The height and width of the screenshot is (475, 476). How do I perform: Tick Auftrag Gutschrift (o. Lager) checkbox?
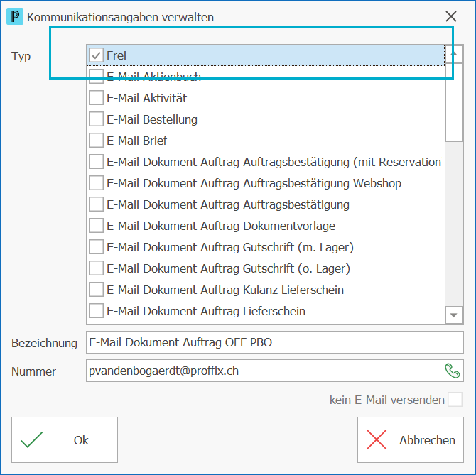pos(96,268)
